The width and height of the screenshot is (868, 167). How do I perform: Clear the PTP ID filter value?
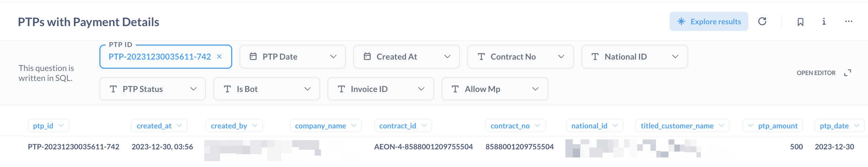pyautogui.click(x=219, y=57)
